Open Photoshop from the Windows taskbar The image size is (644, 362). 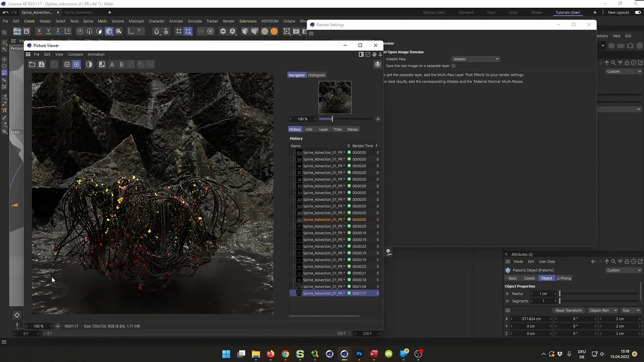point(359,354)
